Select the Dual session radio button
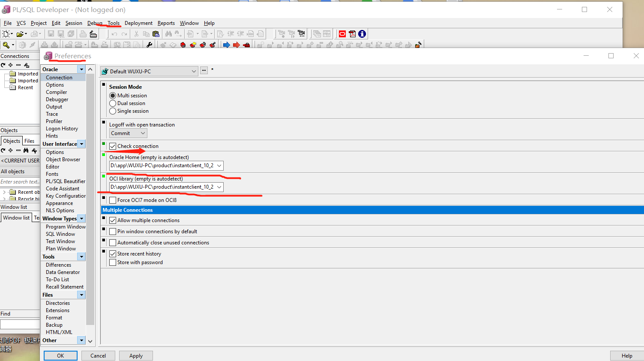 pyautogui.click(x=113, y=103)
